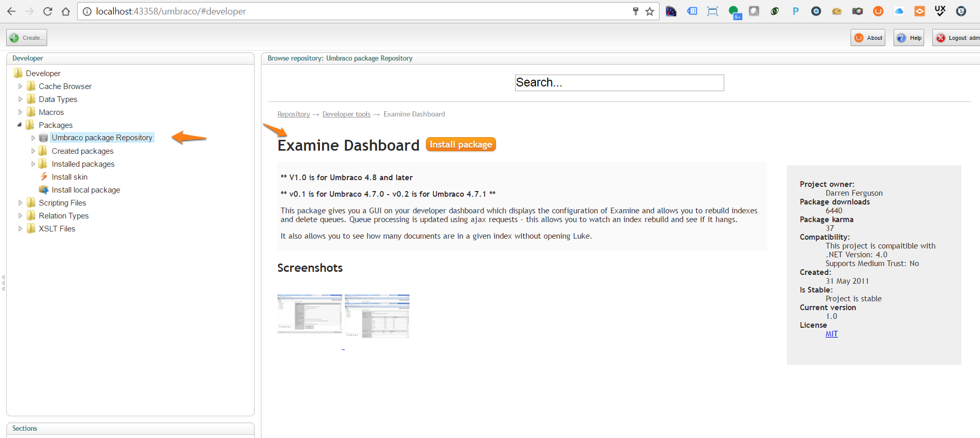Expand the Created packages node

click(33, 151)
